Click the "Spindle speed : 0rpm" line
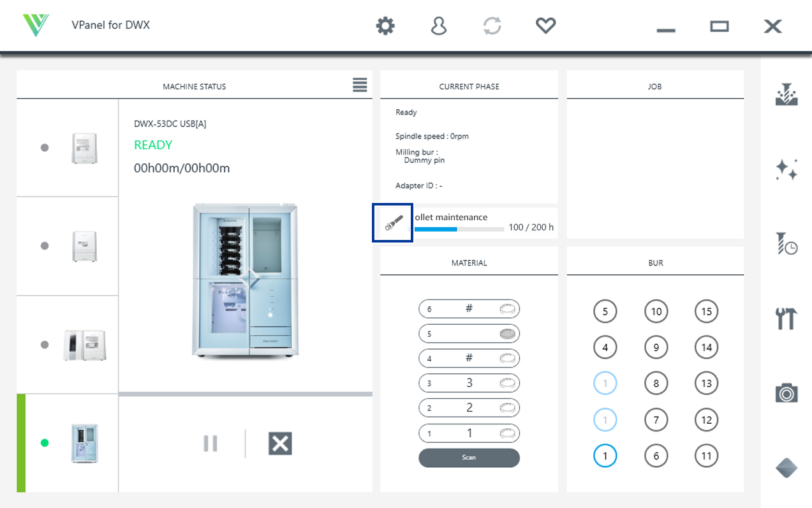The height and width of the screenshot is (508, 812). point(432,136)
